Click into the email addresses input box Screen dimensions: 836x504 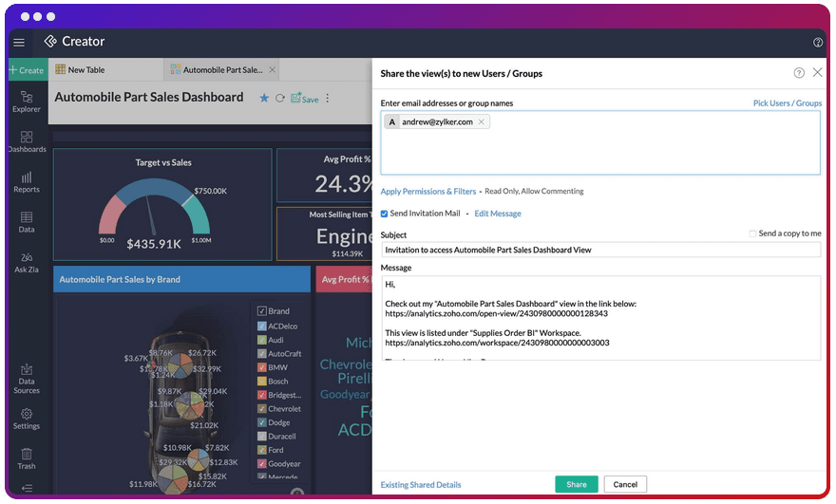[x=600, y=142]
